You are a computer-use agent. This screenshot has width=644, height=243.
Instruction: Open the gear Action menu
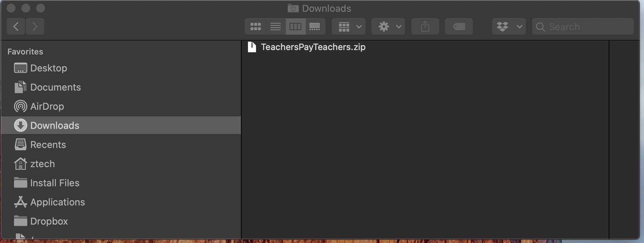tap(388, 27)
